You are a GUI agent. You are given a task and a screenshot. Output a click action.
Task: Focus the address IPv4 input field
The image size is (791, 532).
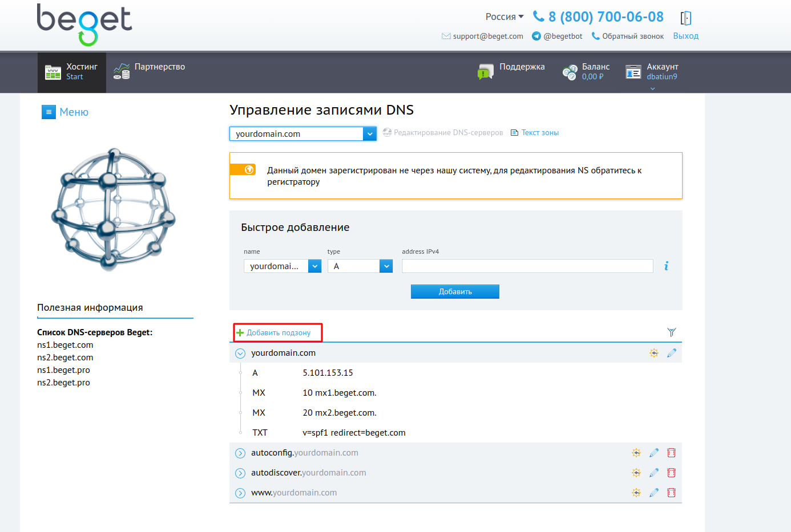pyautogui.click(x=527, y=266)
